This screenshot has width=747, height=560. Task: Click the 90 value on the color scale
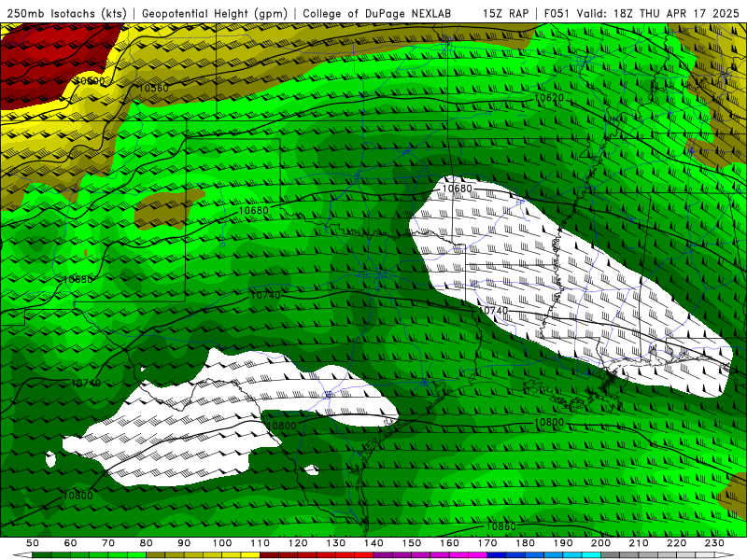[x=184, y=543]
